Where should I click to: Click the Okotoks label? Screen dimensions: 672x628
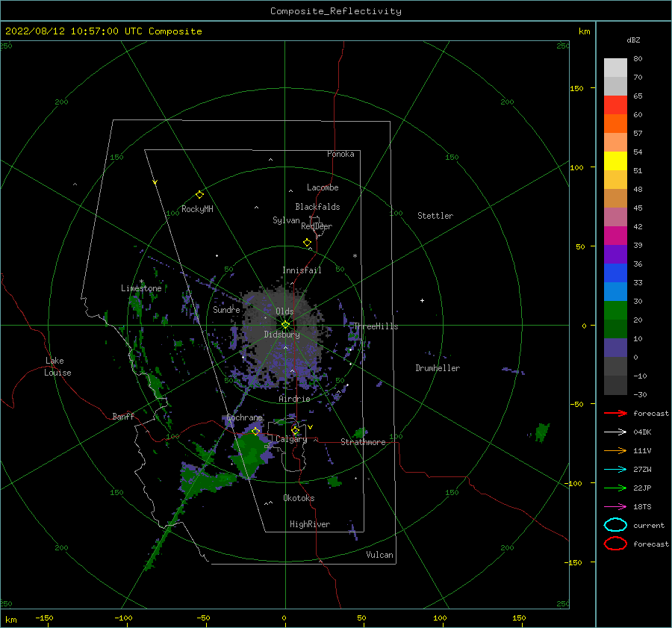click(x=299, y=498)
